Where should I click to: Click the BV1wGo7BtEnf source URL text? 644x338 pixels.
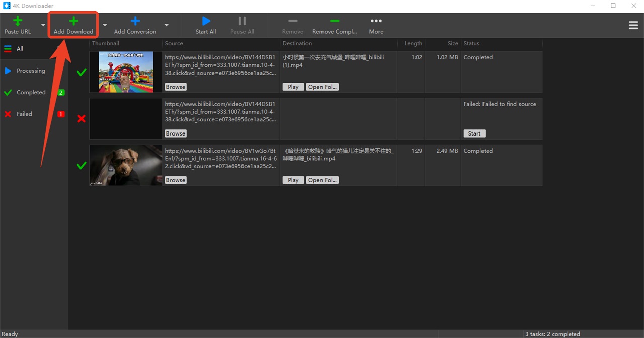click(x=220, y=158)
